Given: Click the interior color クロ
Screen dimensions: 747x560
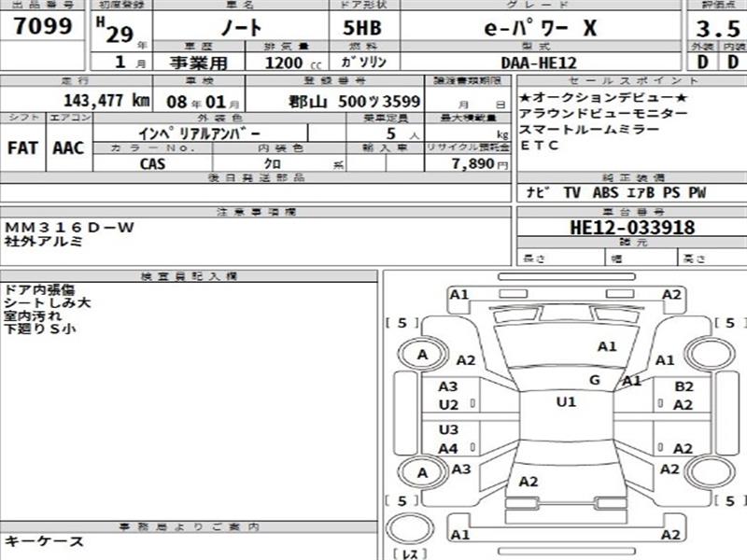Looking at the screenshot, I should pos(273,164).
